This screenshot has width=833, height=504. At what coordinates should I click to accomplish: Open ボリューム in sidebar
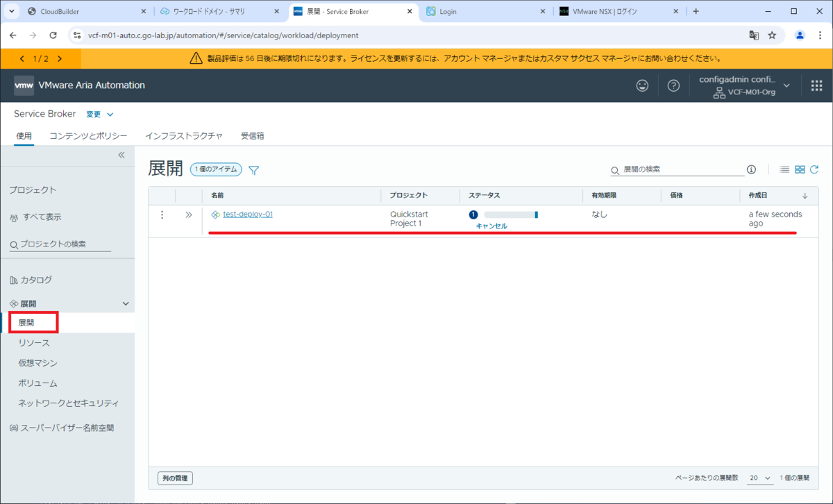pyautogui.click(x=37, y=383)
